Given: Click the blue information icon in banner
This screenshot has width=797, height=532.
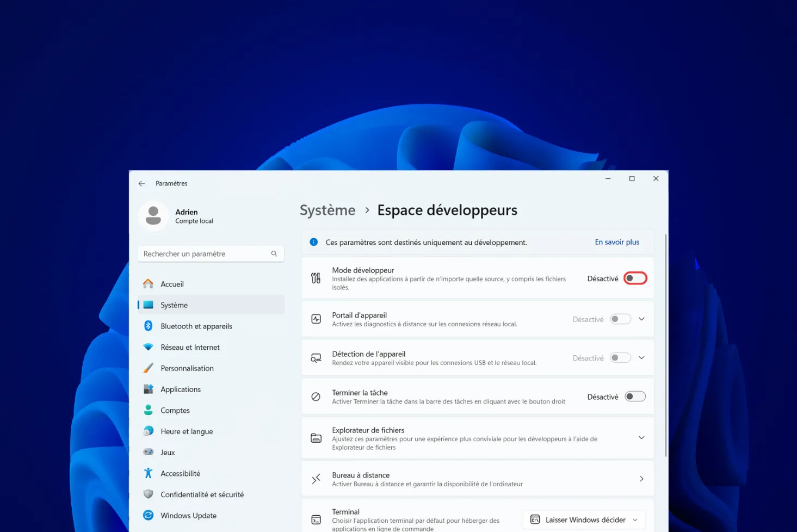Looking at the screenshot, I should [314, 242].
